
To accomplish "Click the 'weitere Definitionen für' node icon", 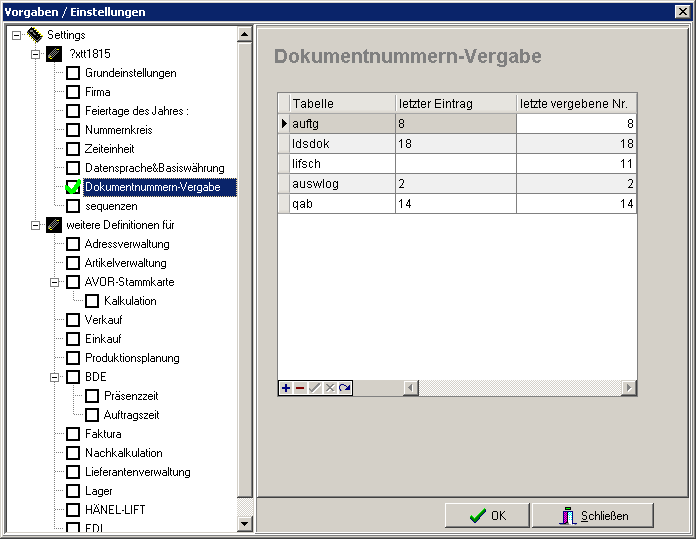I will [x=54, y=225].
